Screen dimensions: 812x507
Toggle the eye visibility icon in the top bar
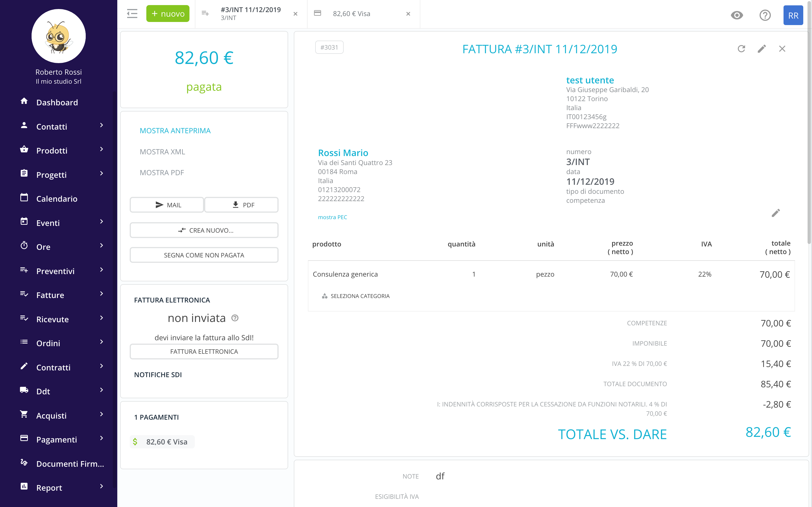click(737, 15)
